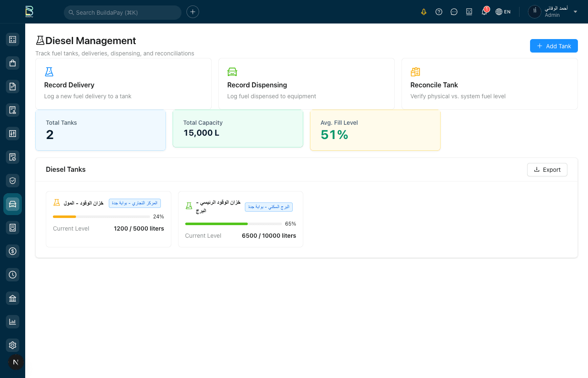Viewport: 588px width, 378px height.
Task: Open the Record Delivery card
Action: point(123,84)
